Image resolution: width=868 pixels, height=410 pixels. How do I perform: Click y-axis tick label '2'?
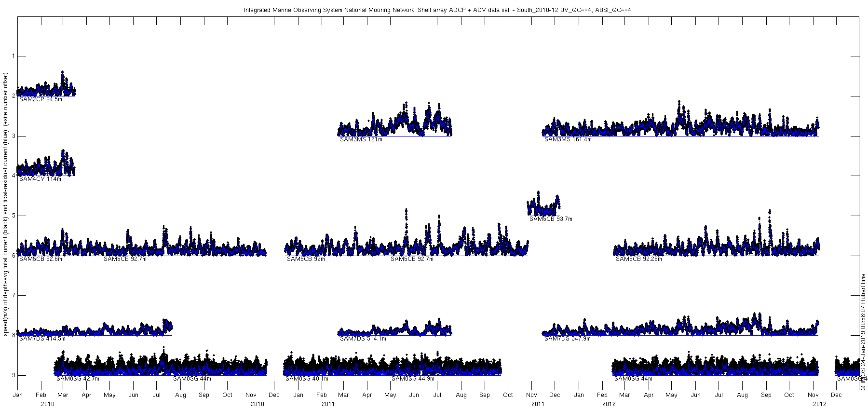(13, 96)
